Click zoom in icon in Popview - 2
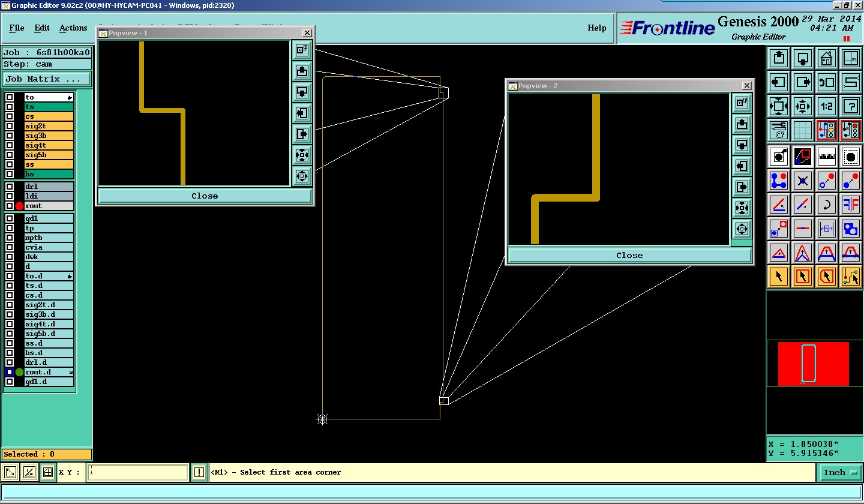This screenshot has width=864, height=504. 742,208
